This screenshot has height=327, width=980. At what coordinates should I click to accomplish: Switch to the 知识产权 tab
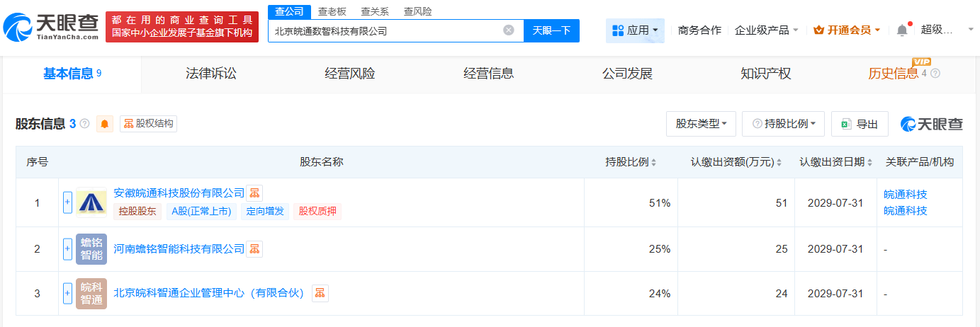[x=765, y=74]
